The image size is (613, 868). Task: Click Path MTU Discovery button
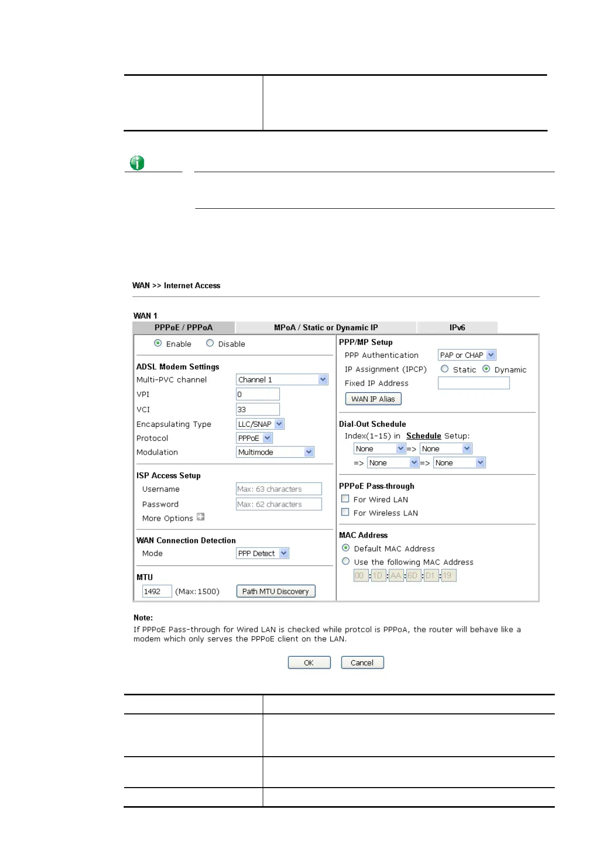click(x=276, y=592)
